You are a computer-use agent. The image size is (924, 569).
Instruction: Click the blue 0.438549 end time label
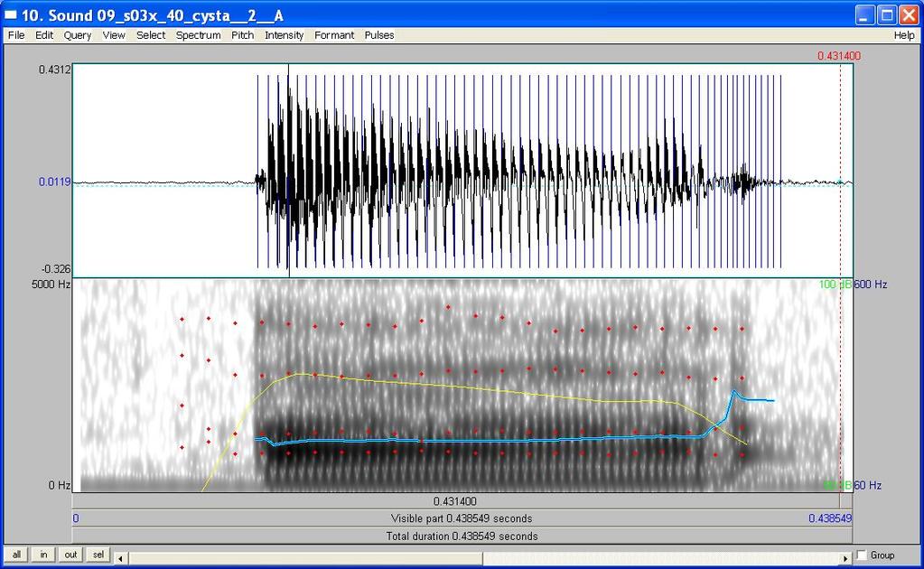pyautogui.click(x=830, y=518)
